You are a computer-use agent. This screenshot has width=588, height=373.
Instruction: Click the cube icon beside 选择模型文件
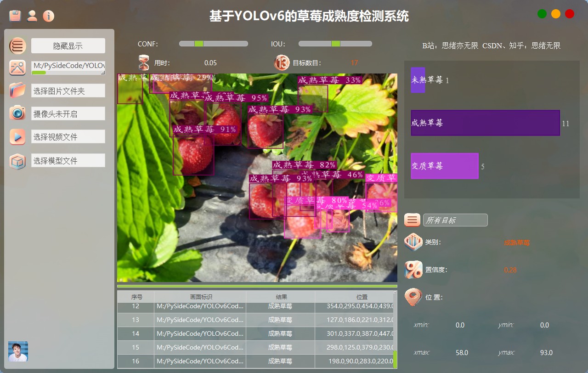pyautogui.click(x=17, y=161)
